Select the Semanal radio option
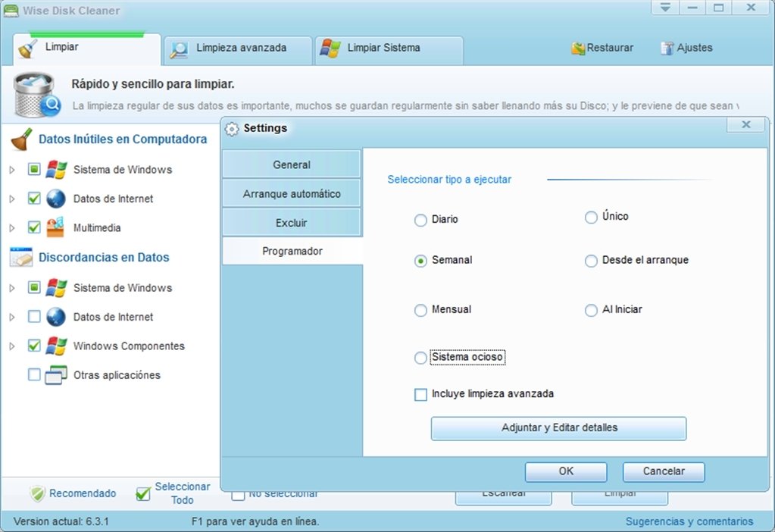 tap(420, 261)
